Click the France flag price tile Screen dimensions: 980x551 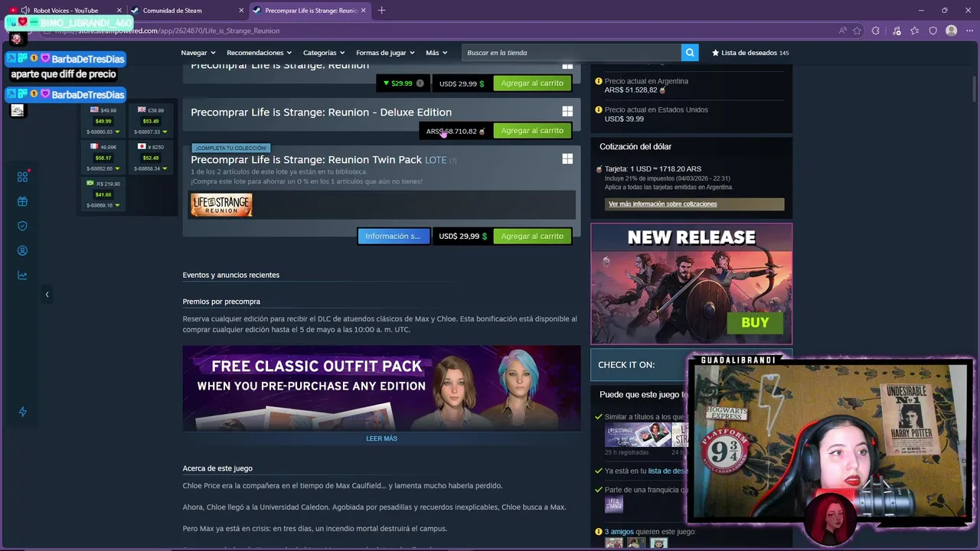tap(103, 158)
